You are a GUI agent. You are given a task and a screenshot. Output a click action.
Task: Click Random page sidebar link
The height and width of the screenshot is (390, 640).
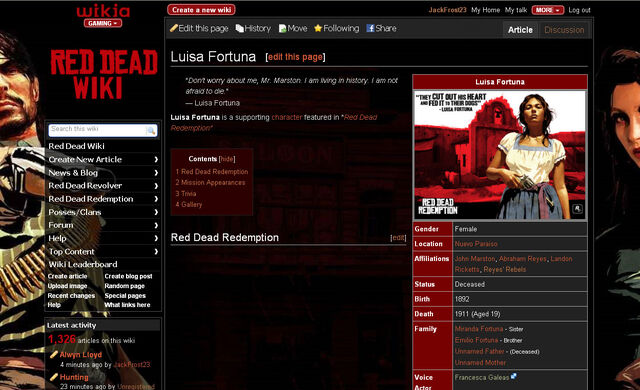click(124, 286)
